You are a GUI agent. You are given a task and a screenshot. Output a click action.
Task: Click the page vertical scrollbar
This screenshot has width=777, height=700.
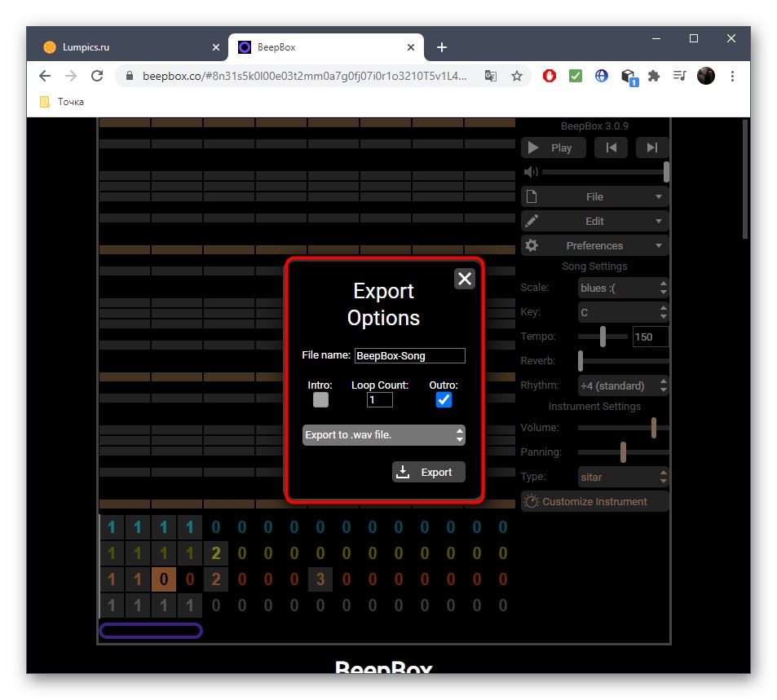(744, 179)
